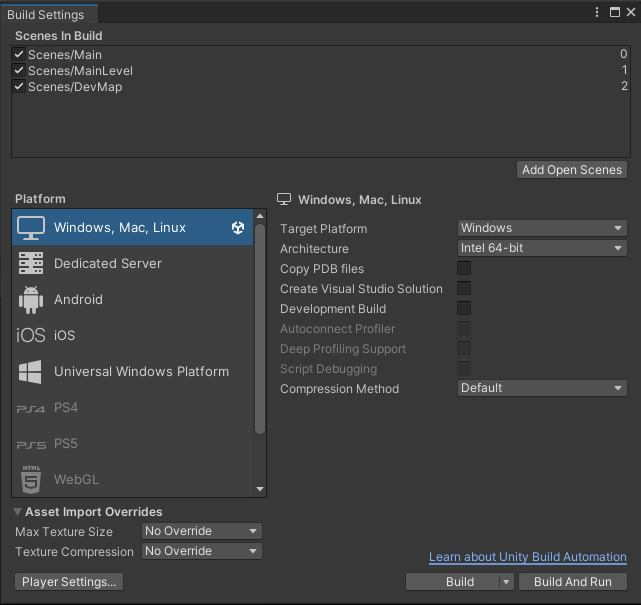
Task: Select the Scenes/Main list row text
Action: [x=65, y=55]
